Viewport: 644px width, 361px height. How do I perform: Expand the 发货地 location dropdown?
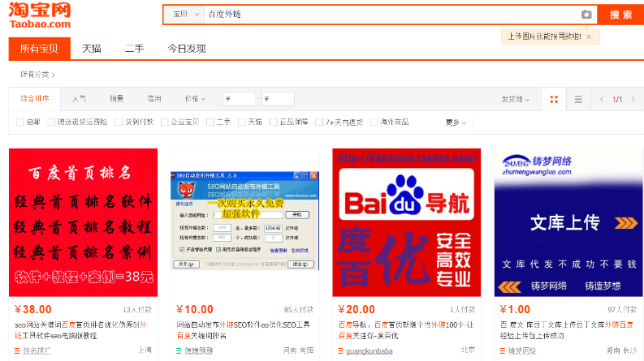click(x=516, y=99)
